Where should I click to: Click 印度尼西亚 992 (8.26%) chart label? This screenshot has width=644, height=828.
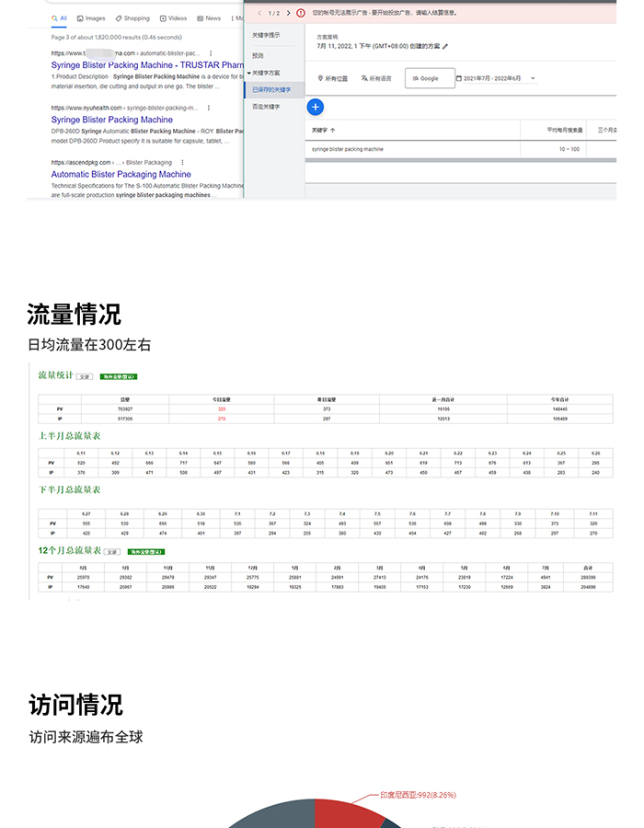[x=418, y=795]
